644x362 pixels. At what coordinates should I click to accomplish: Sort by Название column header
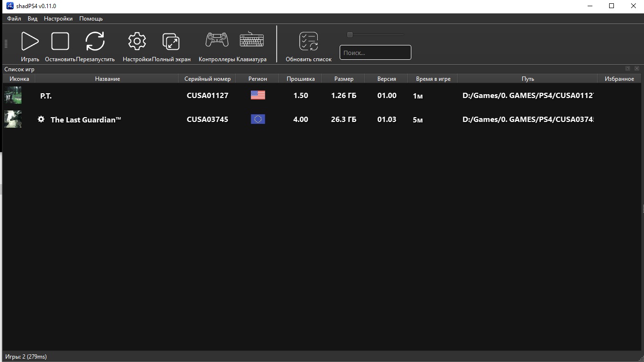coord(107,79)
